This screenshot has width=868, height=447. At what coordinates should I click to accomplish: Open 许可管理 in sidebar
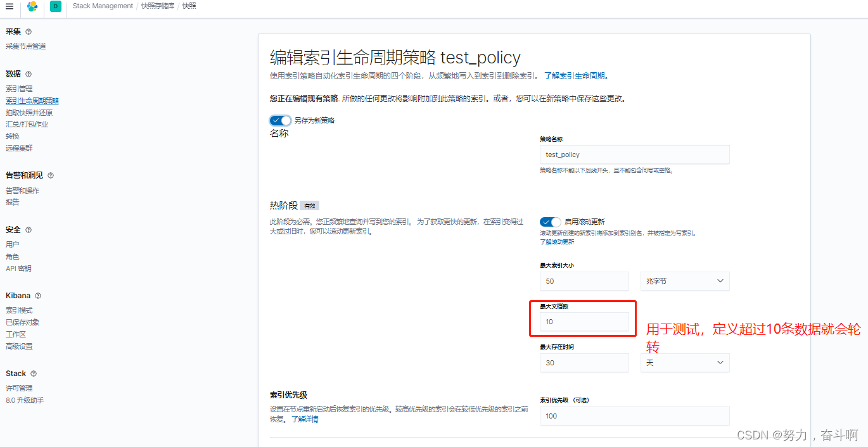pyautogui.click(x=19, y=388)
